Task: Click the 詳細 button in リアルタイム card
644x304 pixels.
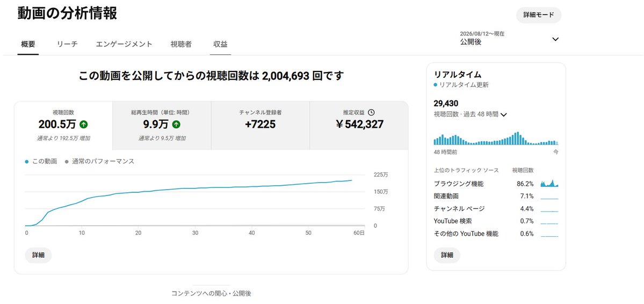Action: coord(447,255)
